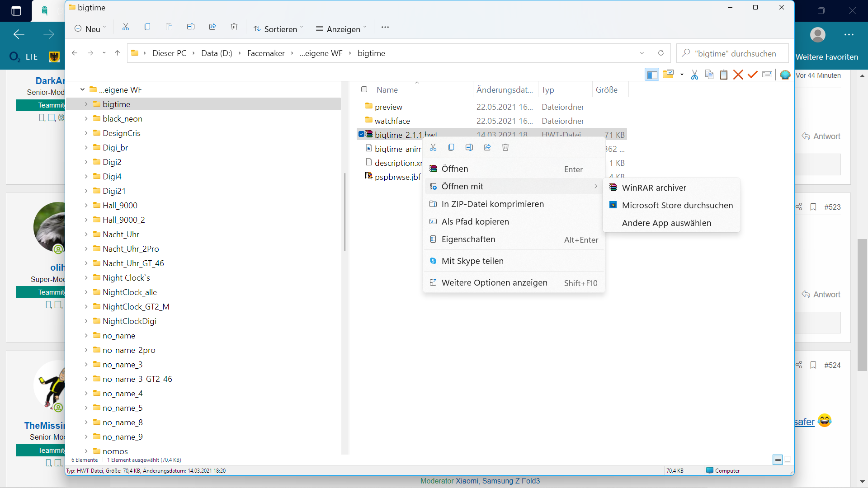The width and height of the screenshot is (868, 488).
Task: Click the Änderungsdatum column header
Action: tap(505, 89)
